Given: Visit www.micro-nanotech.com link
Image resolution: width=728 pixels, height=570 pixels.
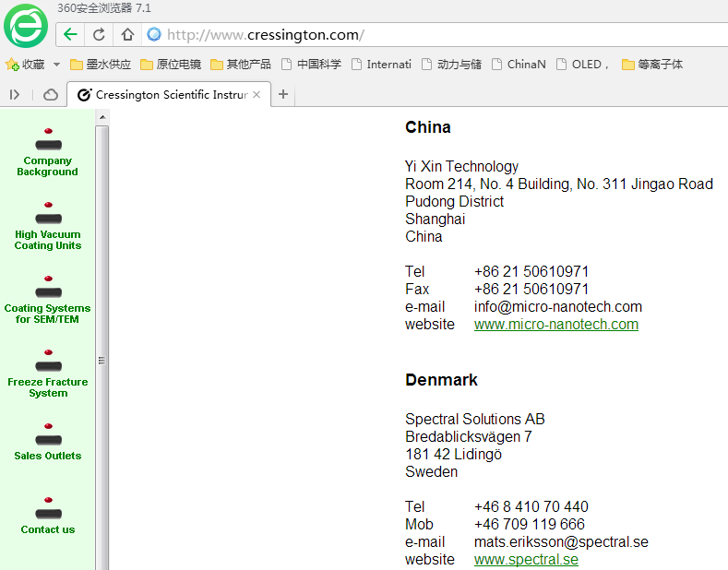Looking at the screenshot, I should tap(556, 324).
